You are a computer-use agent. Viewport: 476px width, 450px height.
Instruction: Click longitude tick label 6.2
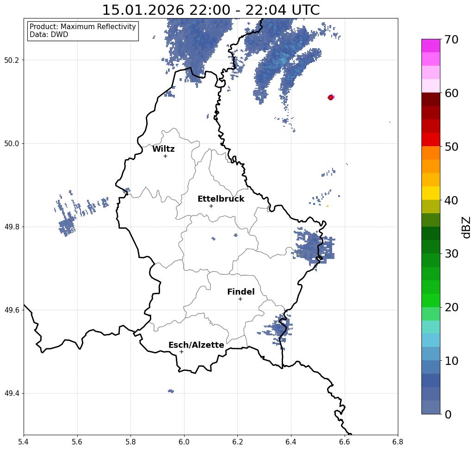pyautogui.click(x=238, y=442)
